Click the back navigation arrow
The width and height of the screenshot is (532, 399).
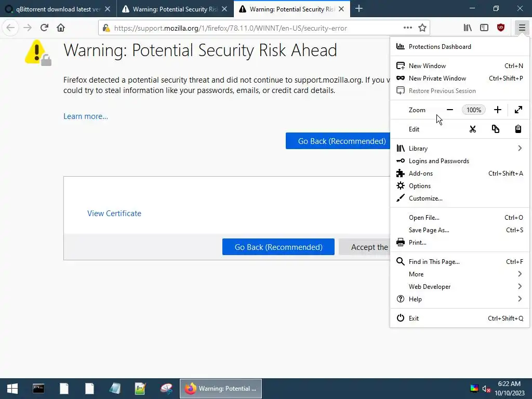(10, 28)
